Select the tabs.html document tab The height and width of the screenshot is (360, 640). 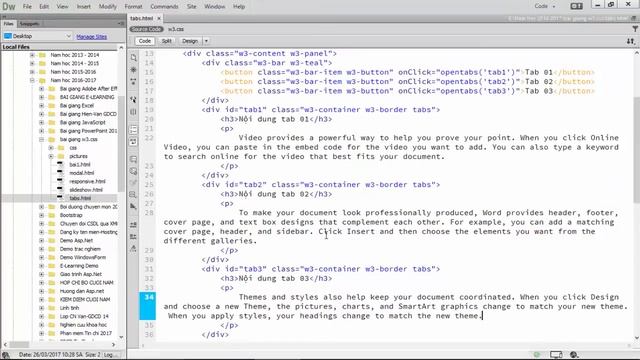click(141, 18)
